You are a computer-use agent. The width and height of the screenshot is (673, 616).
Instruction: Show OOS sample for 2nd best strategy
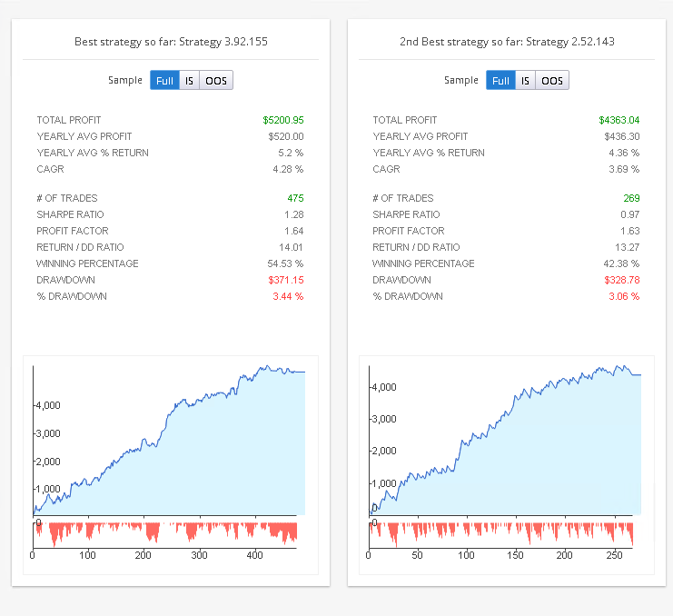(x=552, y=80)
